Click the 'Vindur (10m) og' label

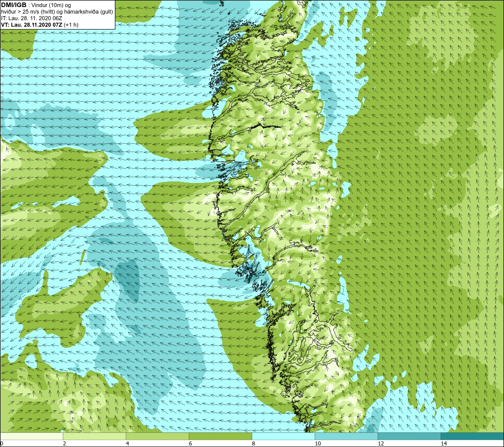(x=52, y=6)
